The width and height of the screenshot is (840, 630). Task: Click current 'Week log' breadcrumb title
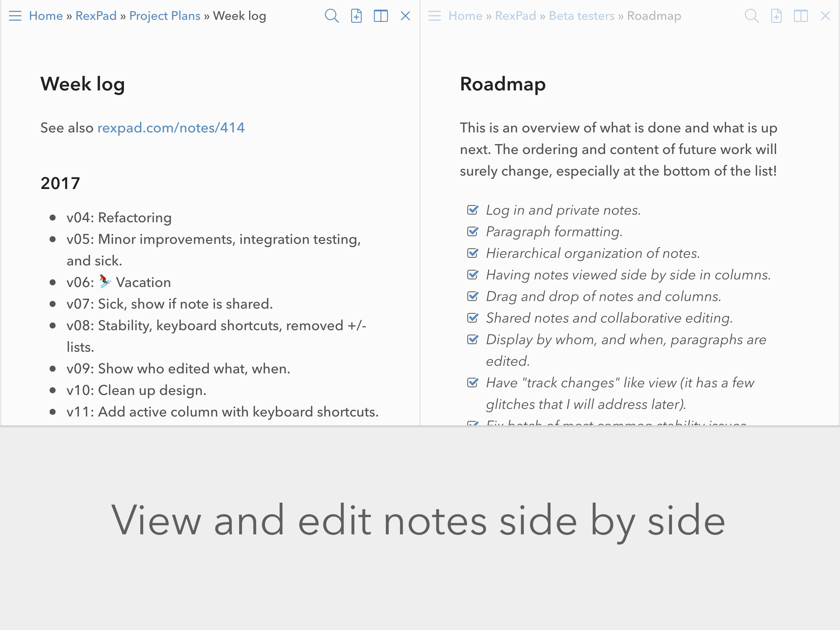pos(240,16)
